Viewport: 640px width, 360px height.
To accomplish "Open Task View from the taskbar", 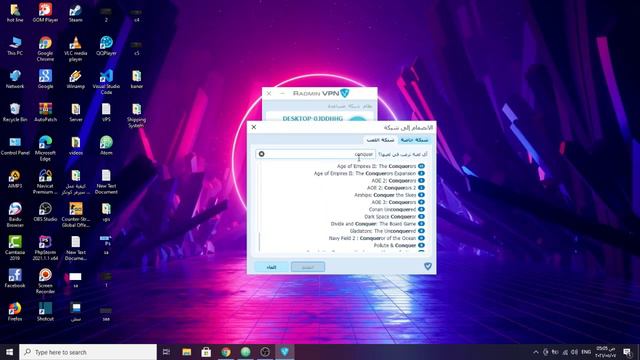I will (166, 352).
